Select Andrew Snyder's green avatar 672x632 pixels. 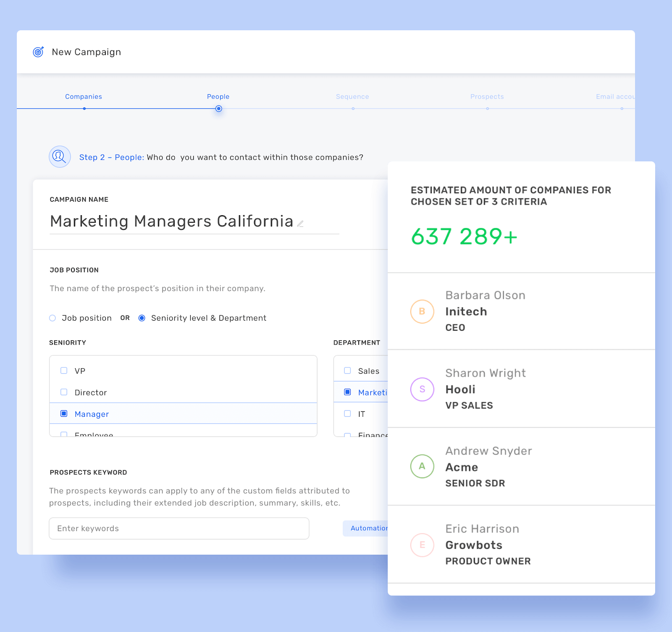click(x=422, y=466)
